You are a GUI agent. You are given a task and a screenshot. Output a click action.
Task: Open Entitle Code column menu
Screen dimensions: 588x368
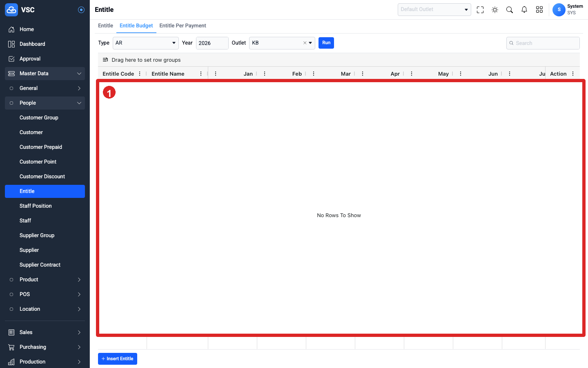[140, 74]
